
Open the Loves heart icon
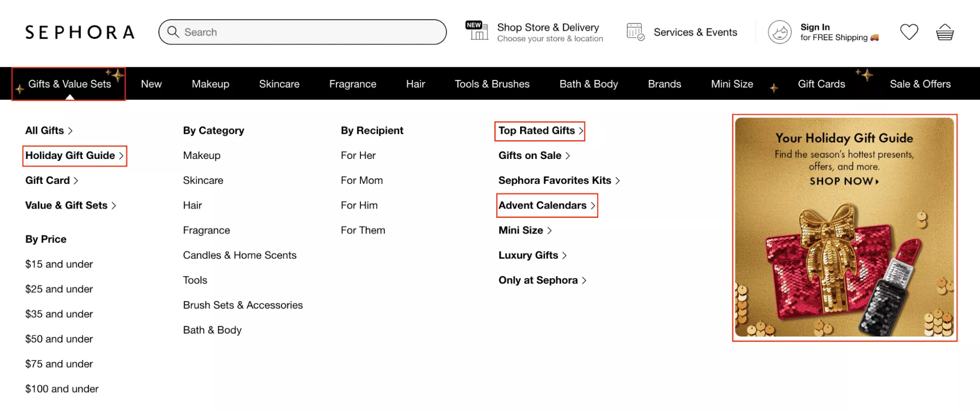[909, 32]
